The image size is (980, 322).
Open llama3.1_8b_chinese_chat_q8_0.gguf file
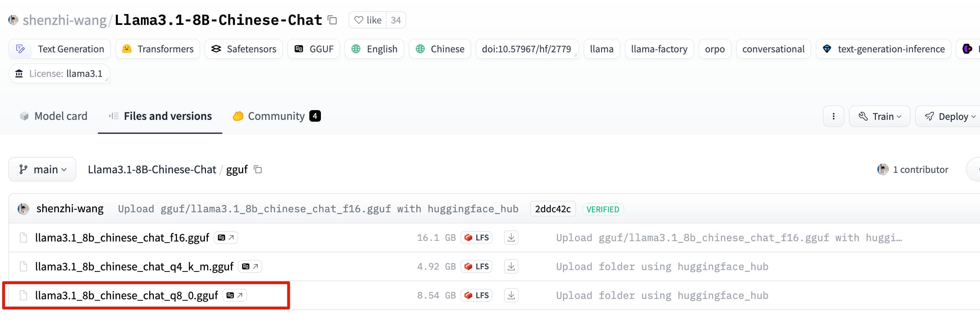[126, 295]
